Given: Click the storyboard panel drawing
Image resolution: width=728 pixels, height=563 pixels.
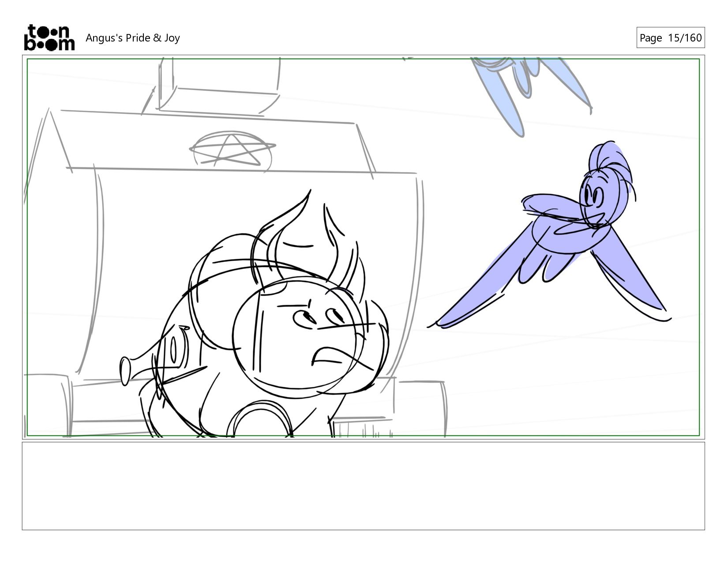Looking at the screenshot, I should pos(363,247).
